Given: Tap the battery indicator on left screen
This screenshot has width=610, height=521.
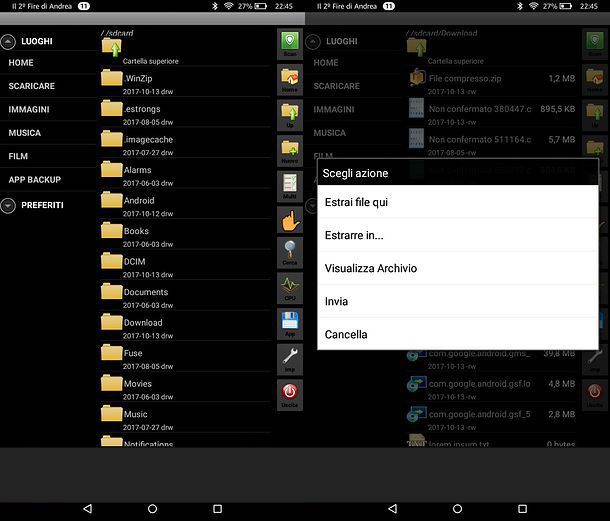Looking at the screenshot, I should pos(260,6).
